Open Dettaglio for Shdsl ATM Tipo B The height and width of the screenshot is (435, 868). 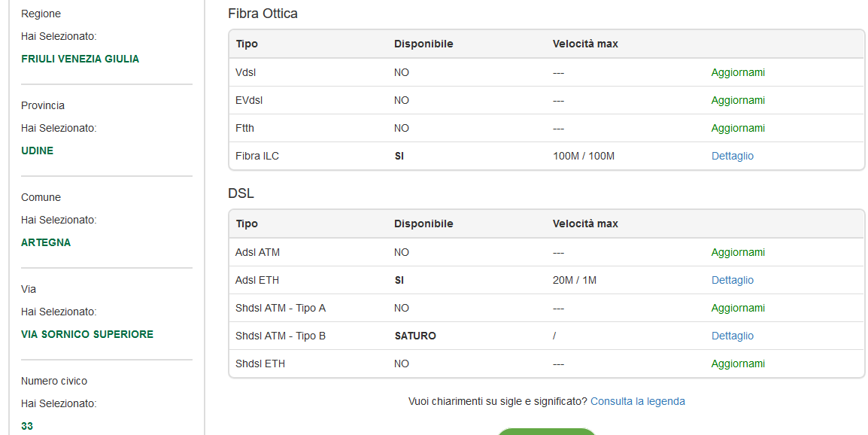tap(733, 336)
